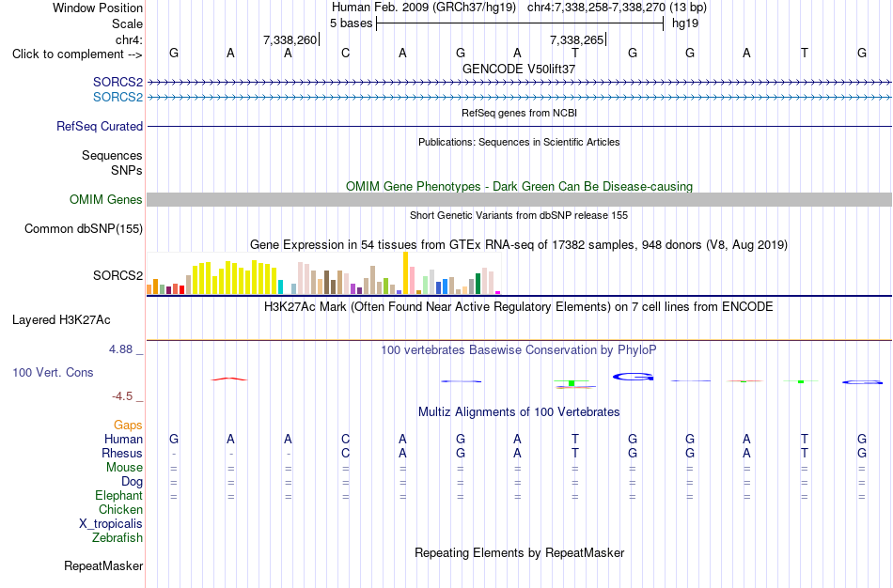Screen dimensions: 893x588
Task: Open 100 Vert. Cons track label
Action: click(53, 372)
